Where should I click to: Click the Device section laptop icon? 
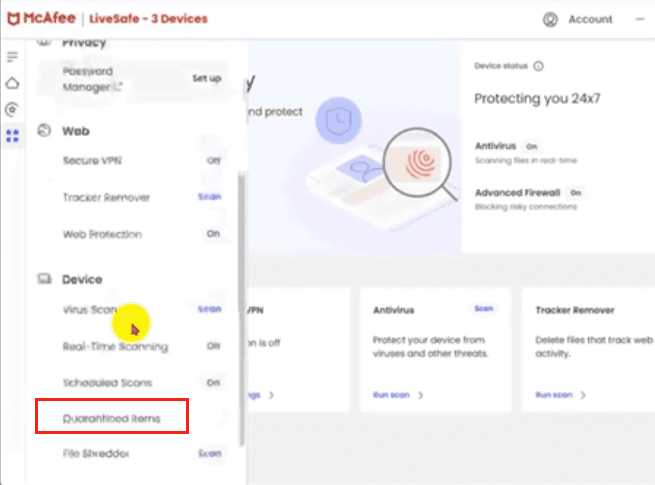44,279
